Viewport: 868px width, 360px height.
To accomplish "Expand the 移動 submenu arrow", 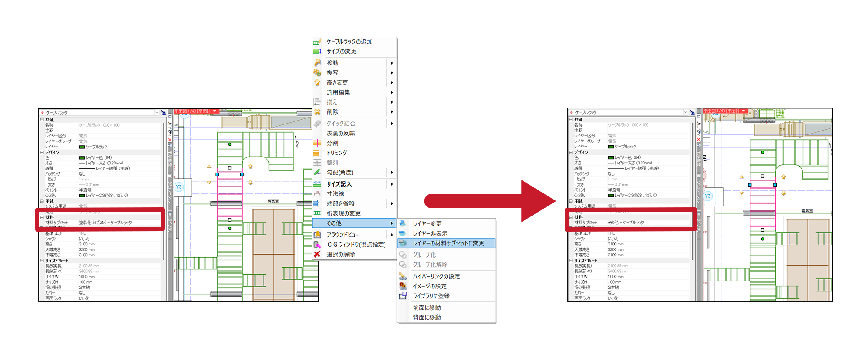I will pos(391,63).
